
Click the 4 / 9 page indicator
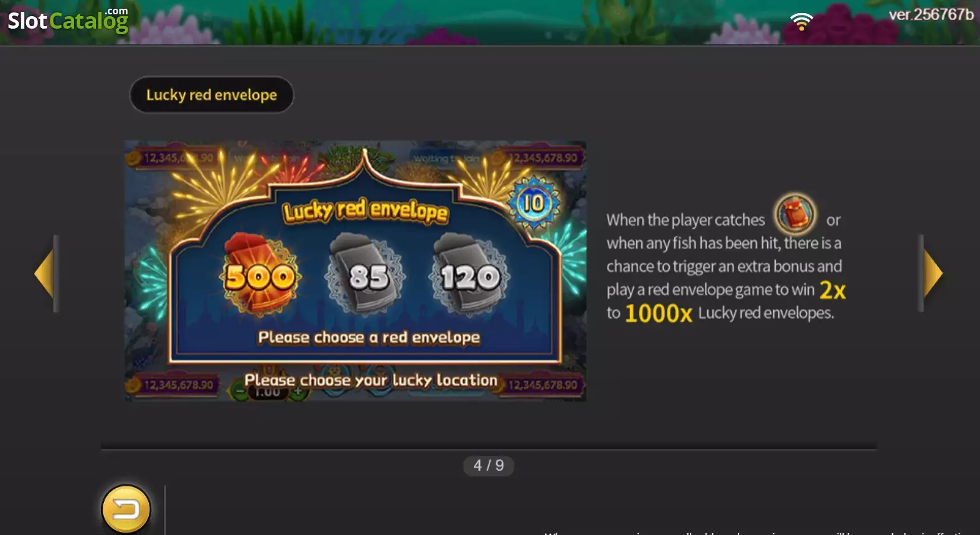pos(489,465)
